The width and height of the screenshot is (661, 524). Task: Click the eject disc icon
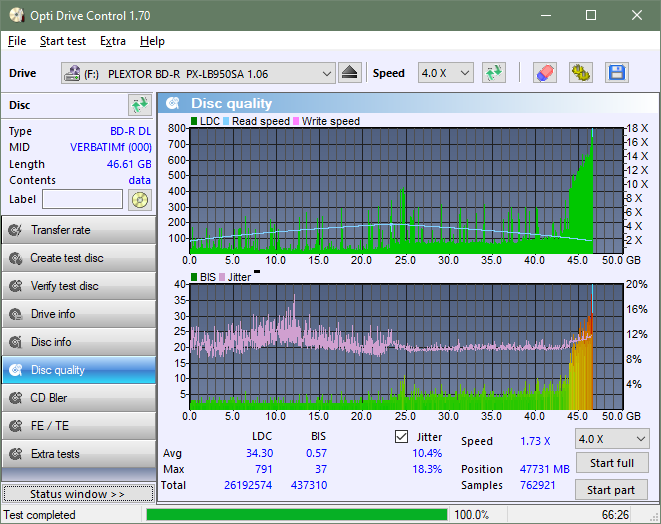pos(349,73)
